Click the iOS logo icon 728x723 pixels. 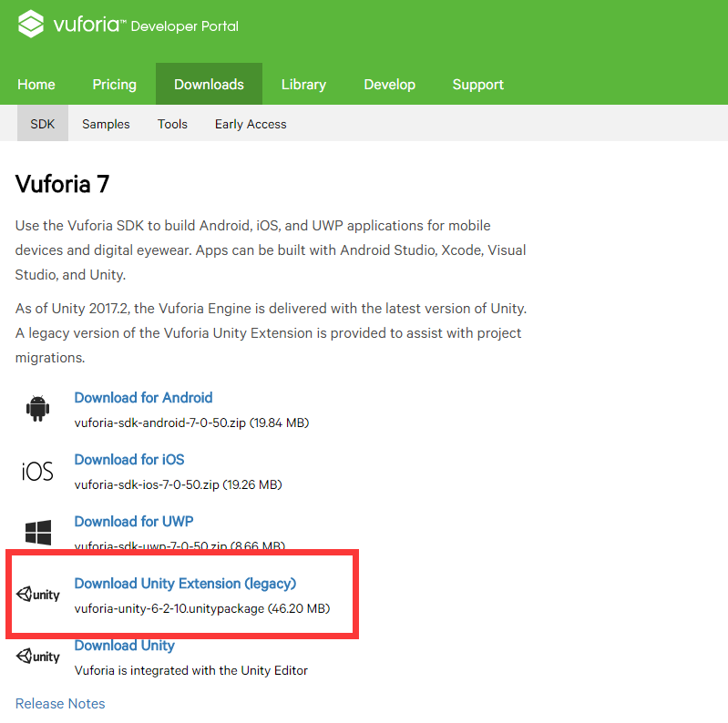tap(37, 472)
